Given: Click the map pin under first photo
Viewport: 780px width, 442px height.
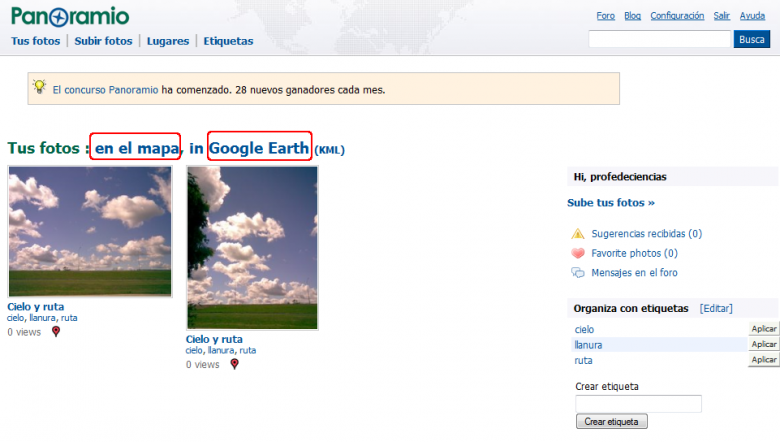Looking at the screenshot, I should [x=56, y=332].
